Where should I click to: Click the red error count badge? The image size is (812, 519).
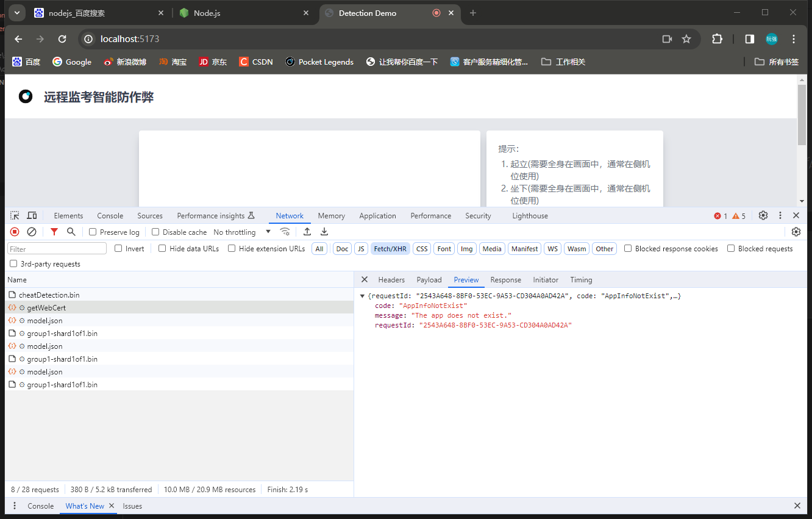721,216
